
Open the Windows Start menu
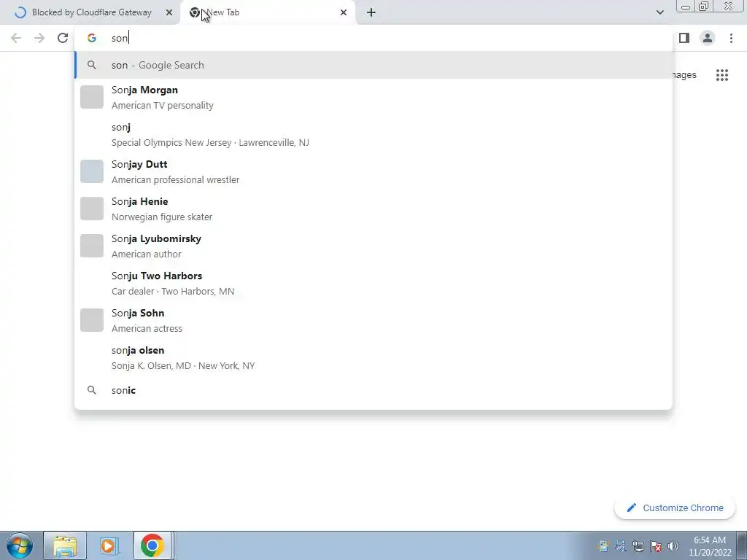click(19, 545)
